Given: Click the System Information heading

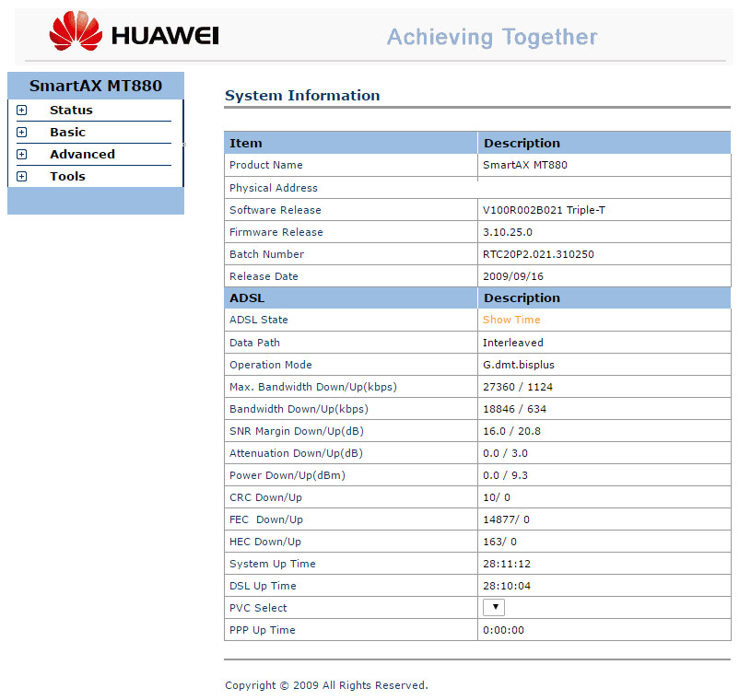Looking at the screenshot, I should [302, 95].
